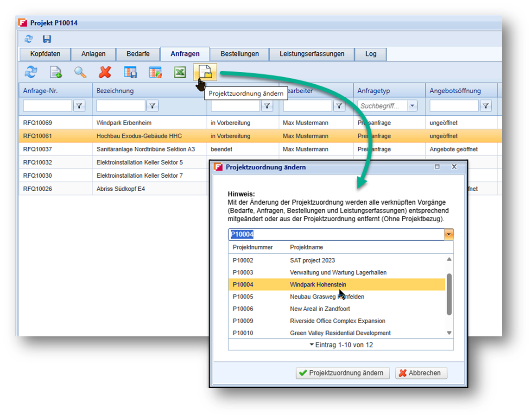Cancel with the Abbrechen button
The height and width of the screenshot is (418, 532).
[421, 373]
